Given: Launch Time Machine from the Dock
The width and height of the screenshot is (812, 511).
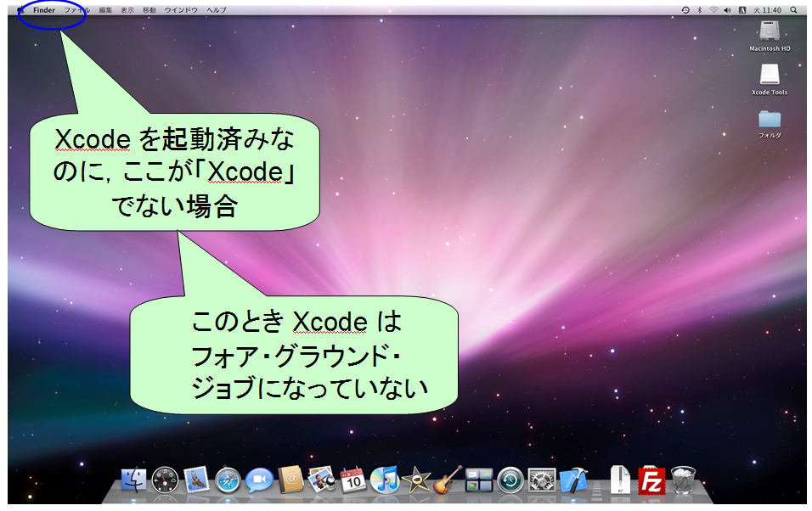Looking at the screenshot, I should [510, 480].
